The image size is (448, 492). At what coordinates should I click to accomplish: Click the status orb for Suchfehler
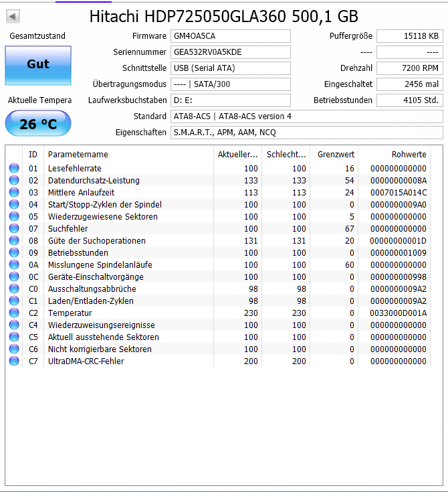[14, 228]
